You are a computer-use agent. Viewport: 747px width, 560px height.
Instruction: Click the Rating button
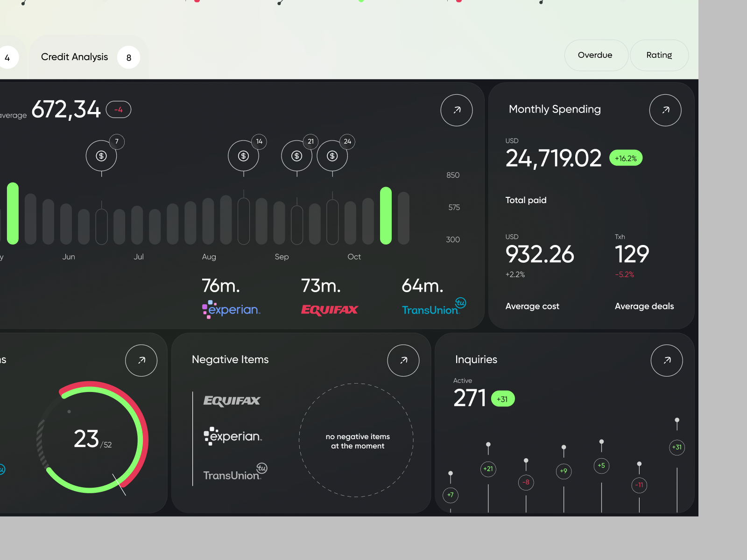tap(659, 55)
